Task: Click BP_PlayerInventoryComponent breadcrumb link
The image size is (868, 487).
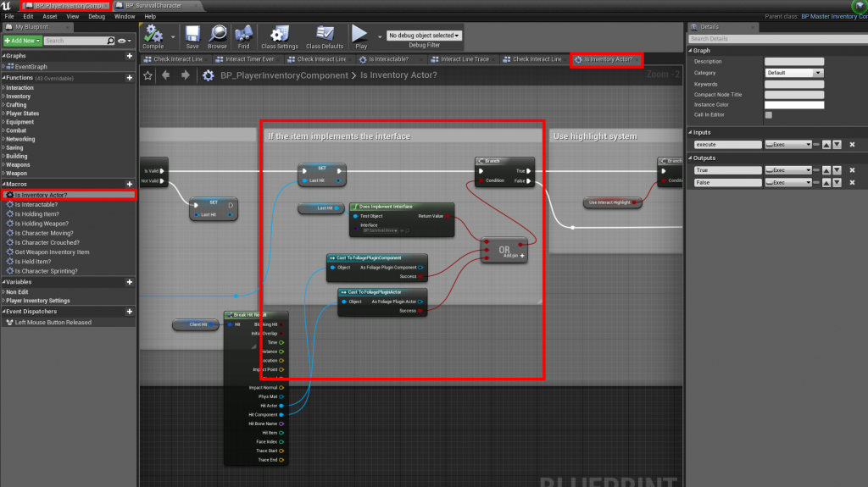Action: pyautogui.click(x=284, y=75)
